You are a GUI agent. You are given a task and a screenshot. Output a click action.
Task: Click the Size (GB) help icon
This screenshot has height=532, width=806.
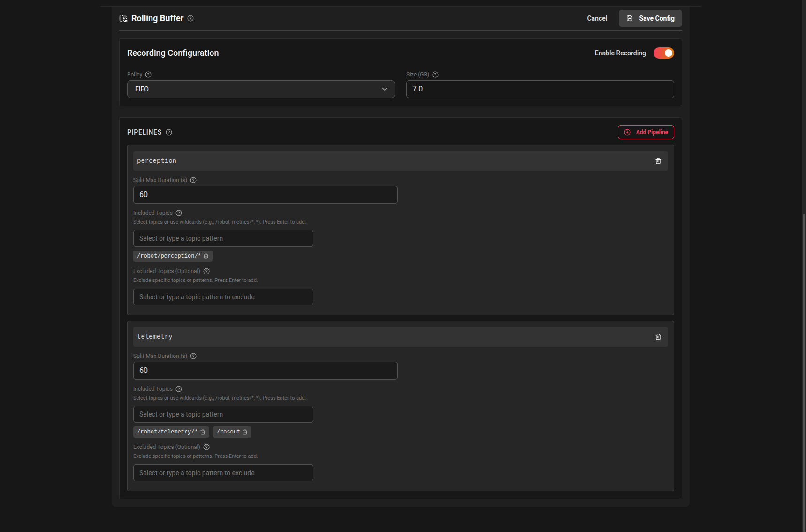pyautogui.click(x=435, y=75)
